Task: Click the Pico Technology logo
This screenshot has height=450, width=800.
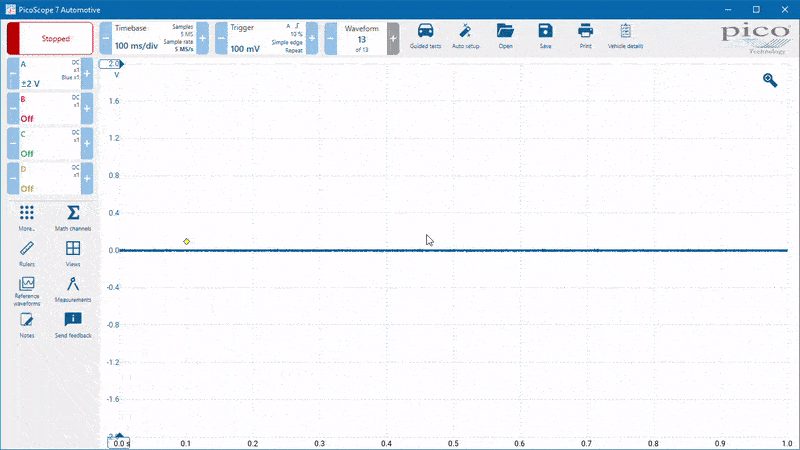Action: point(755,39)
